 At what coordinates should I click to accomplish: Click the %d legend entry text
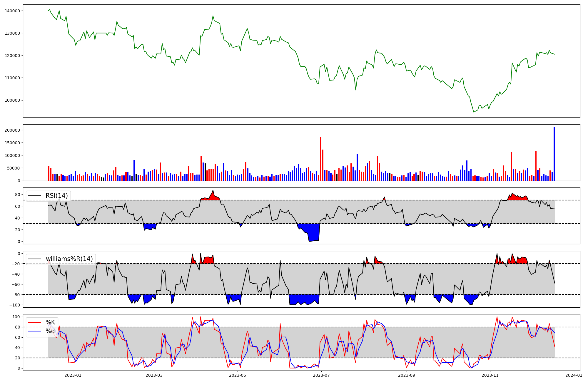tap(50, 331)
